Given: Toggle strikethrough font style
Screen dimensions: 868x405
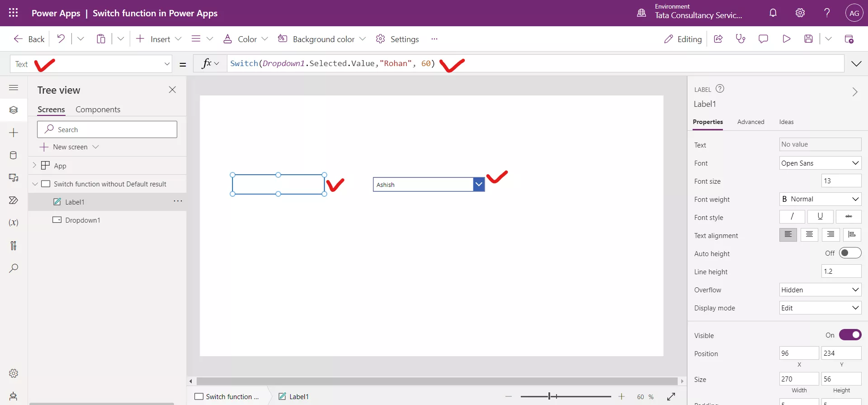Looking at the screenshot, I should point(849,217).
